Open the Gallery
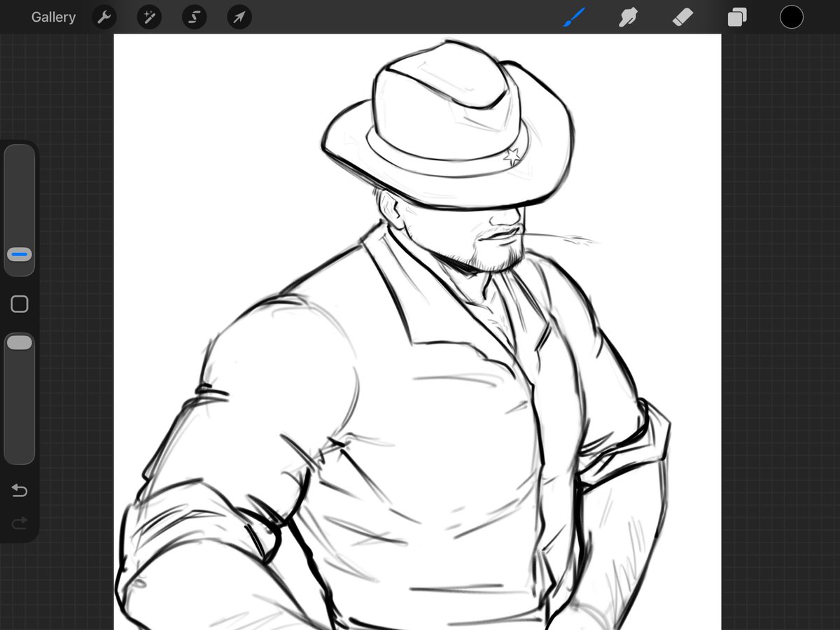840x630 pixels. coord(53,17)
